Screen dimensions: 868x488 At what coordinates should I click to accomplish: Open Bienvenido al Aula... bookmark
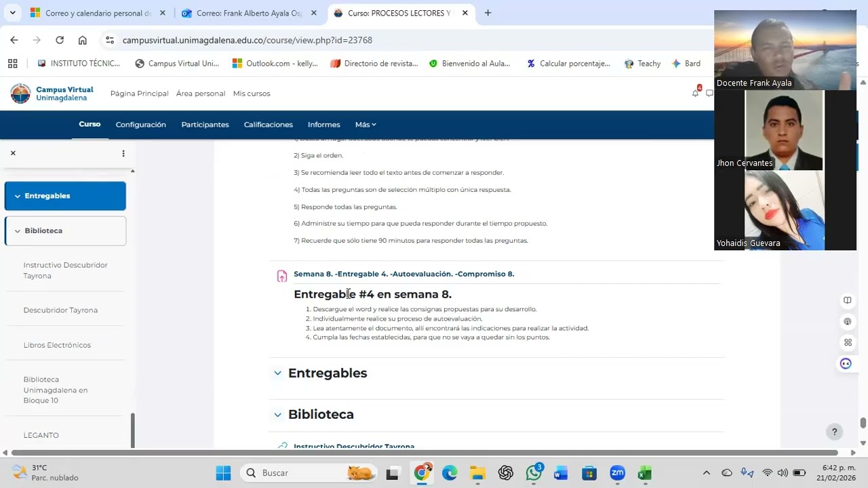(x=469, y=63)
